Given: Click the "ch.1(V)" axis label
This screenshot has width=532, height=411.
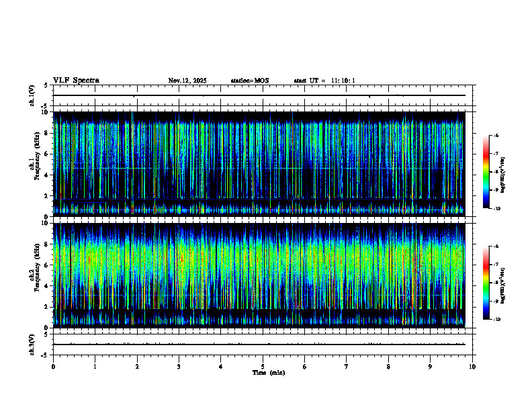Looking at the screenshot, I should [32, 95].
